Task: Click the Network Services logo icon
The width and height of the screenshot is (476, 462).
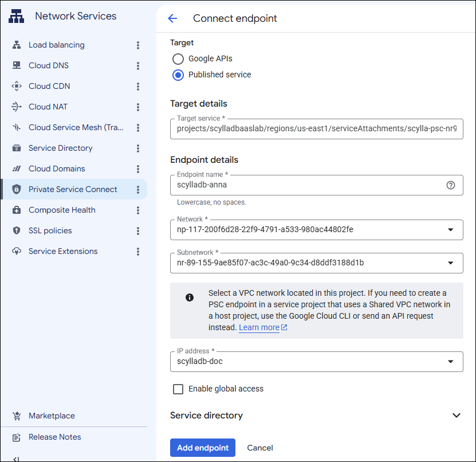Action: pyautogui.click(x=17, y=16)
